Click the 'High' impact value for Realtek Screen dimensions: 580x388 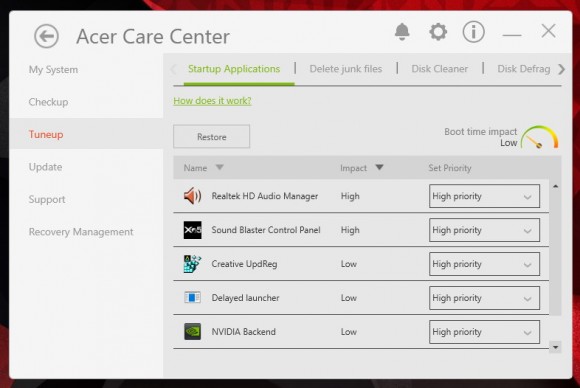coord(350,196)
